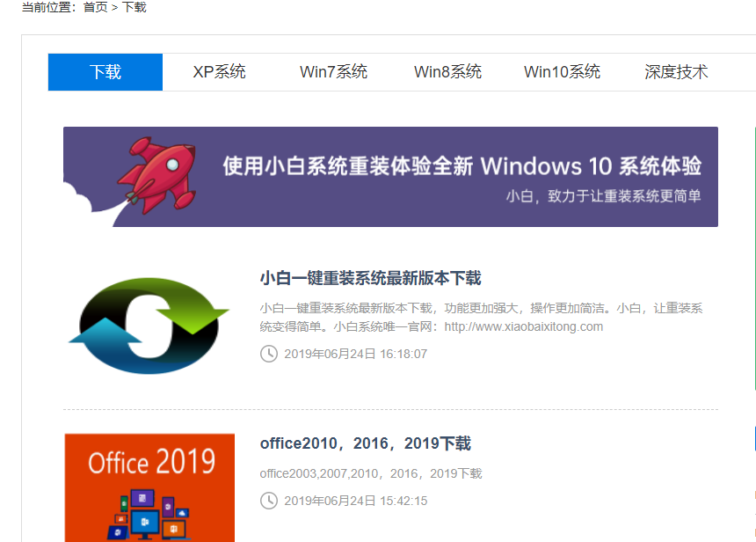Click the green-blue arrows 小白 logo thumbnail
The width and height of the screenshot is (756, 542).
pyautogui.click(x=149, y=326)
